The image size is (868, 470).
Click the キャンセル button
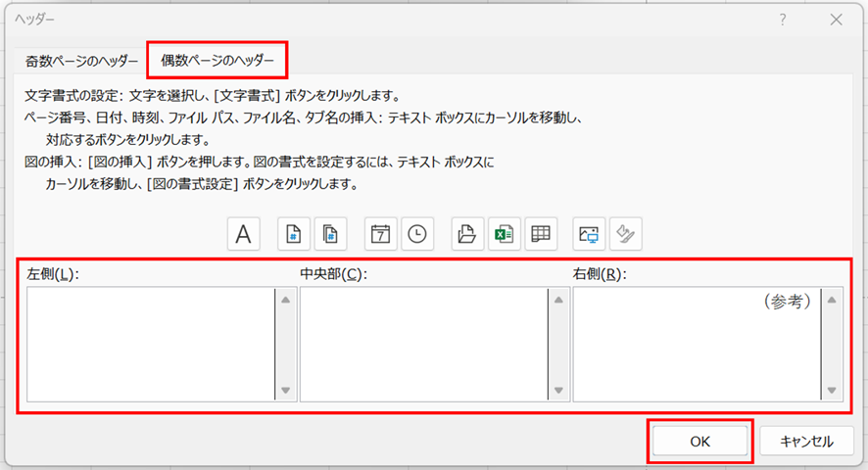[805, 441]
